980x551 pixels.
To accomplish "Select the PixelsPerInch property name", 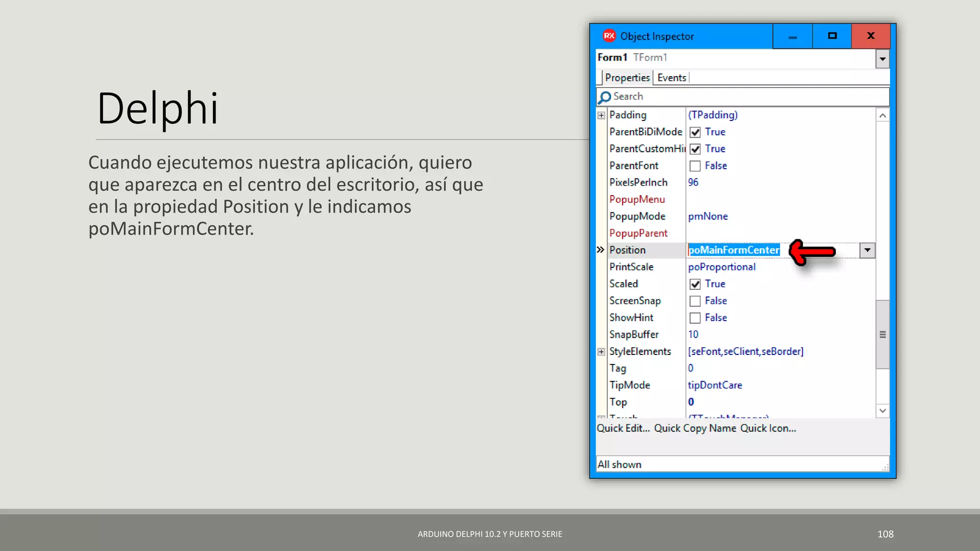I will (x=638, y=183).
